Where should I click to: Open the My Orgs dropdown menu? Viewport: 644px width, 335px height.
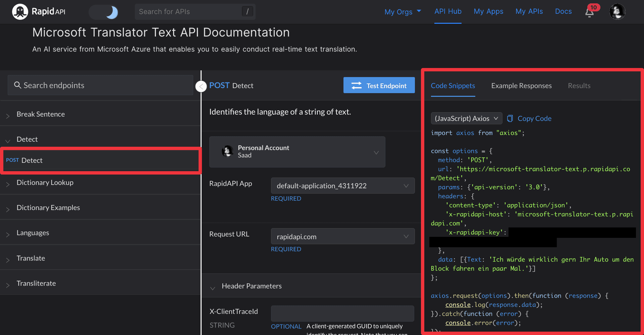click(402, 12)
